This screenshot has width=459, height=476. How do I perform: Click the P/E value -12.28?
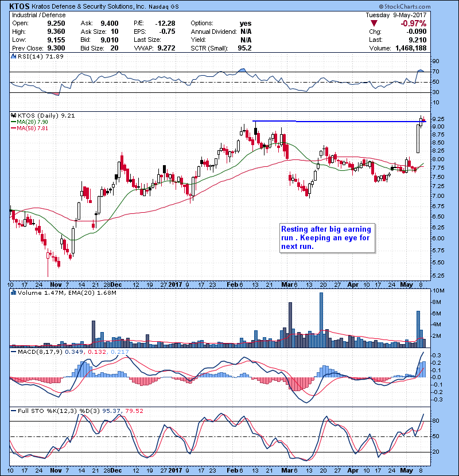coord(165,24)
